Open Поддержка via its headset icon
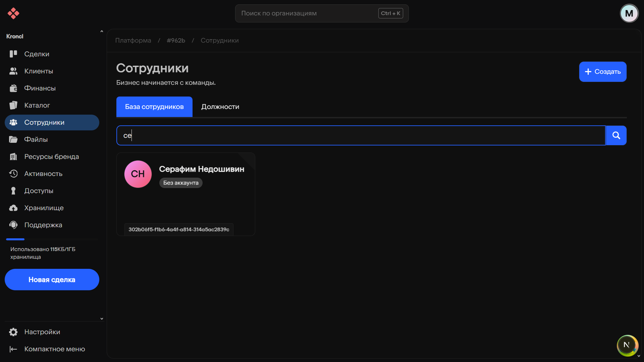644x362 pixels. point(13,225)
